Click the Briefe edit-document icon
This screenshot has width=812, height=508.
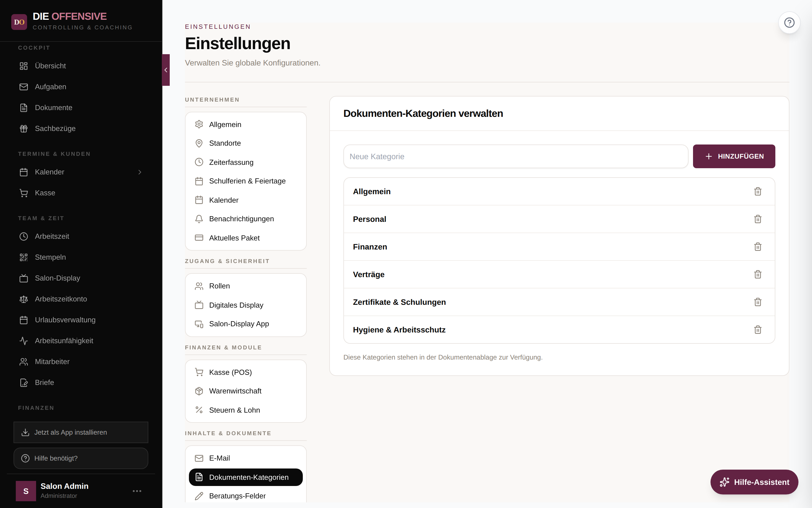[23, 383]
